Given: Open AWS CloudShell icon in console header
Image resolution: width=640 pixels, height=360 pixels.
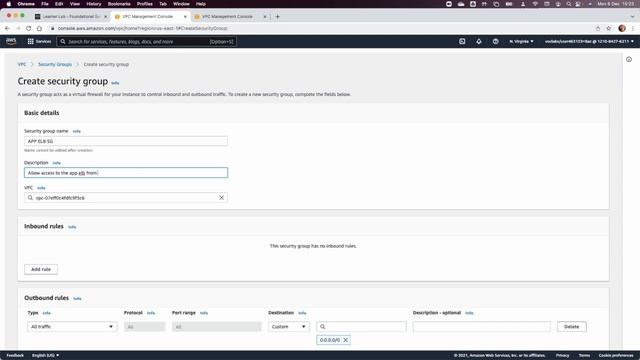Looking at the screenshot, I should click(x=462, y=41).
